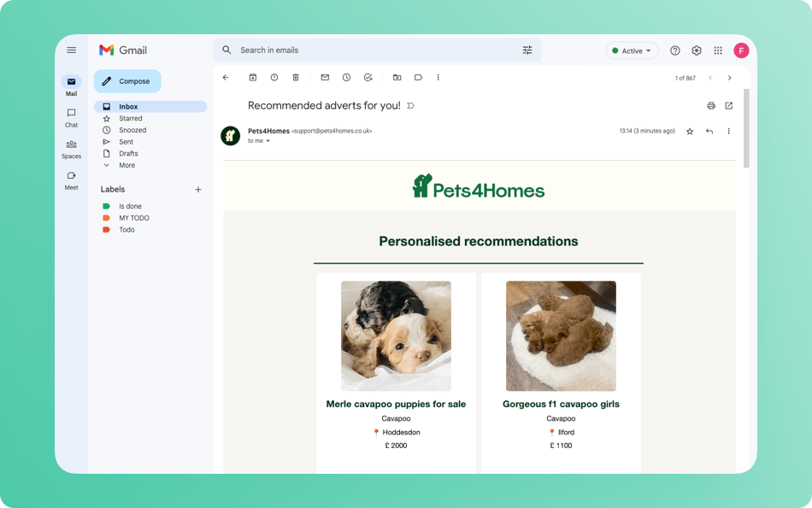Open the Meet section in sidebar
Screen dimensions: 812x508
coord(72,180)
